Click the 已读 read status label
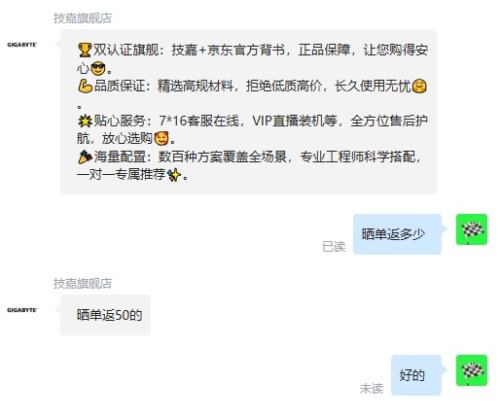Viewport: 500px width, 418px height. coord(334,247)
